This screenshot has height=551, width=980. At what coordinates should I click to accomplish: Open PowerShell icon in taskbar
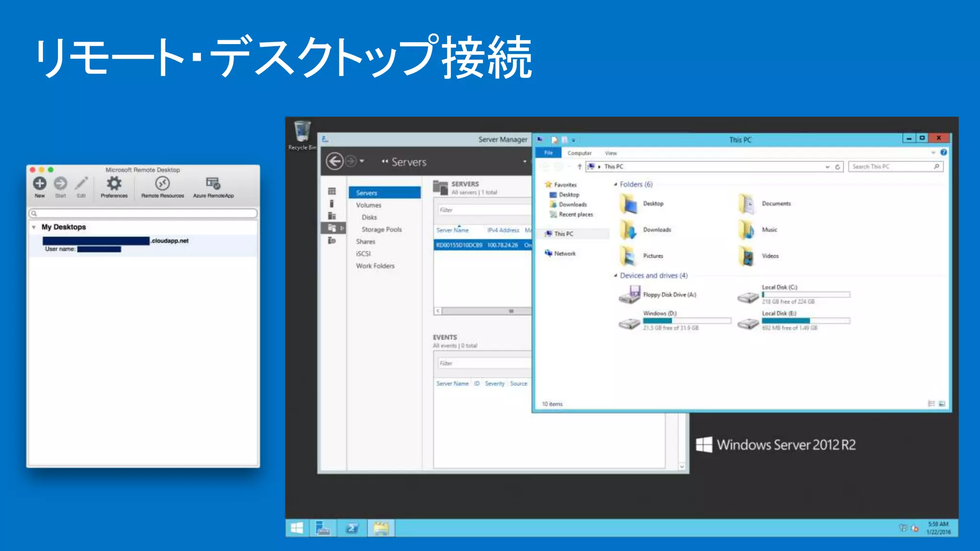(x=352, y=528)
